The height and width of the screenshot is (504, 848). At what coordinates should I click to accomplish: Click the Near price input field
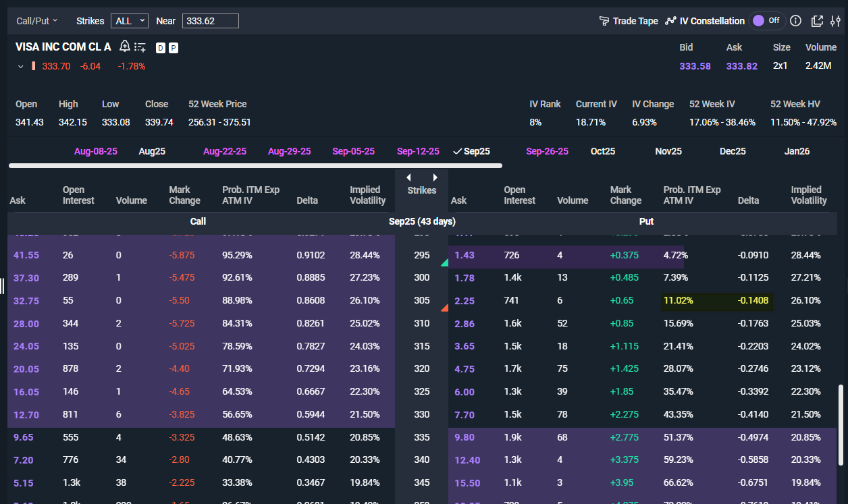[x=211, y=21]
